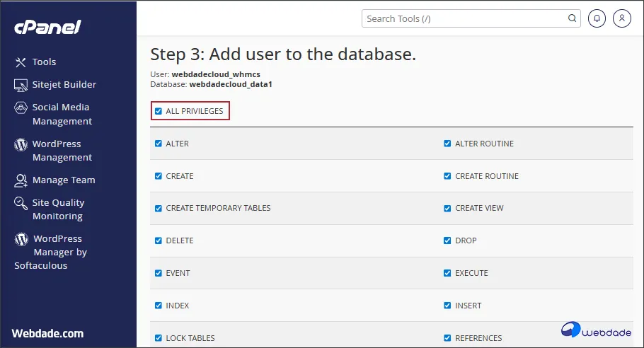Open the notifications bell icon
Viewport: 644px width, 348px height.
[x=597, y=18]
